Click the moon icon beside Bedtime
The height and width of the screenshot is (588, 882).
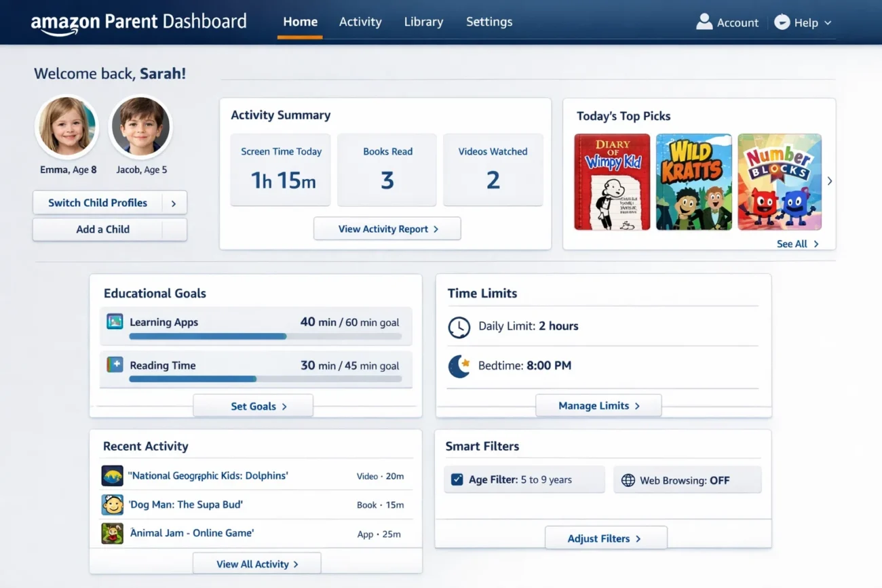point(459,366)
